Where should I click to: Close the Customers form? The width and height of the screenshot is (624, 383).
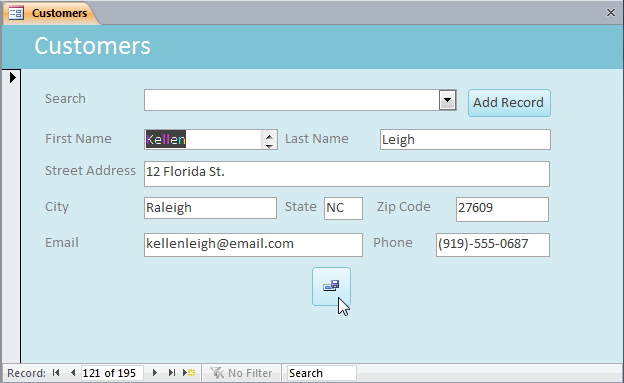click(x=611, y=13)
